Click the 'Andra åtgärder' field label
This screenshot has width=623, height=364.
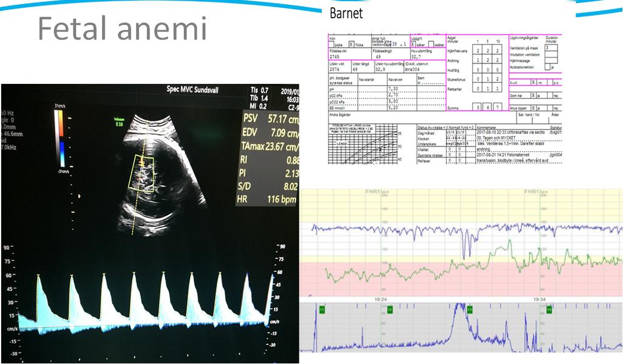click(x=340, y=115)
